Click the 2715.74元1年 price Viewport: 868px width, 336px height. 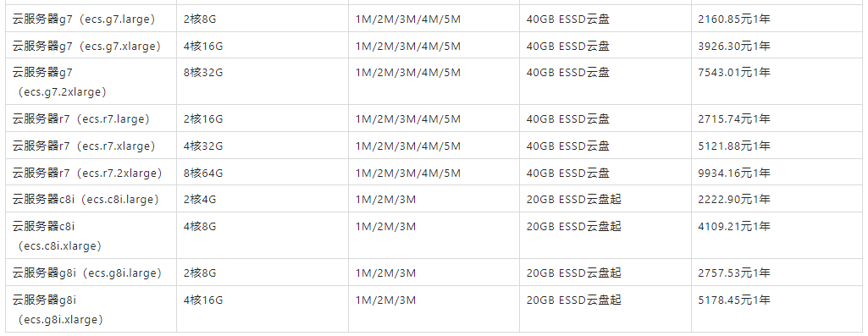coord(734,119)
